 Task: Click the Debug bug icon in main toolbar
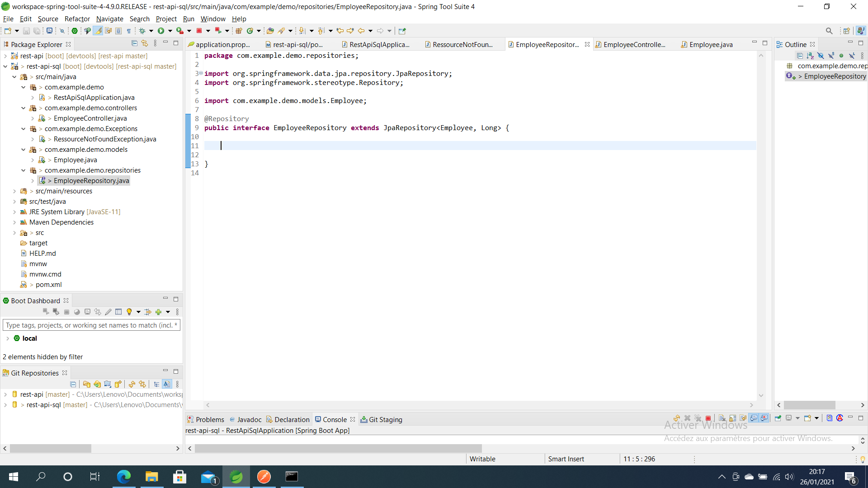(x=142, y=31)
